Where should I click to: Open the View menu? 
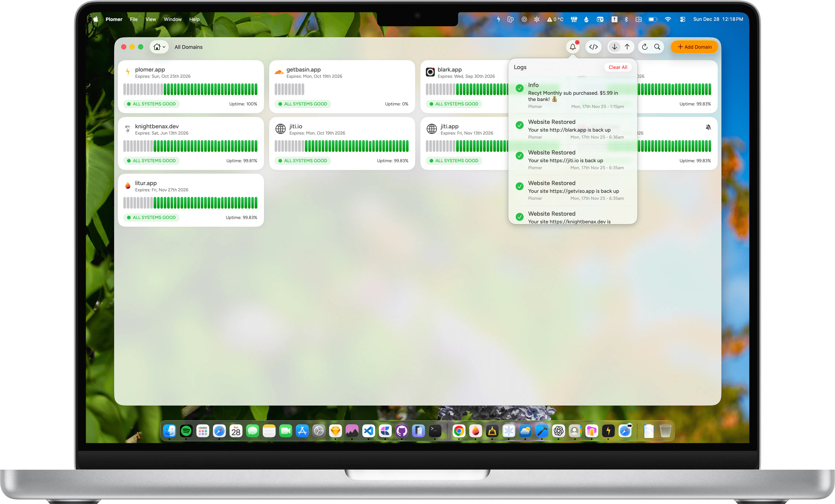[x=151, y=19]
